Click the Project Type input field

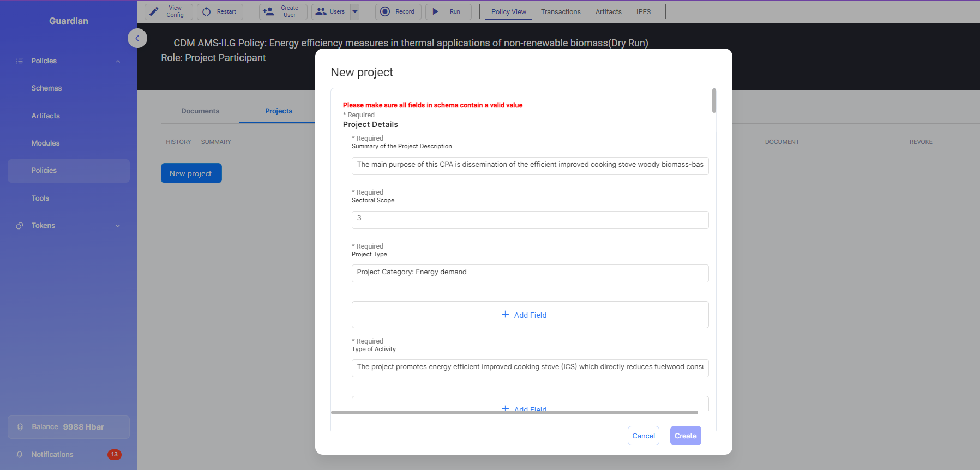pyautogui.click(x=530, y=273)
